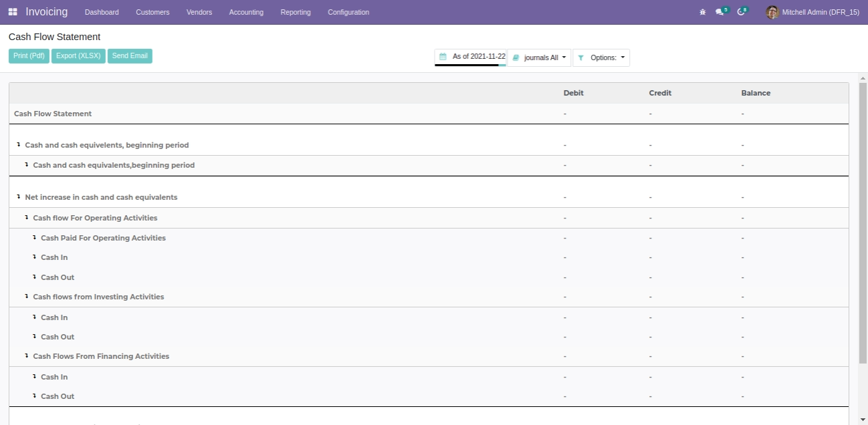This screenshot has height=425, width=868.
Task: Click the Options filter funnel icon
Action: click(581, 58)
